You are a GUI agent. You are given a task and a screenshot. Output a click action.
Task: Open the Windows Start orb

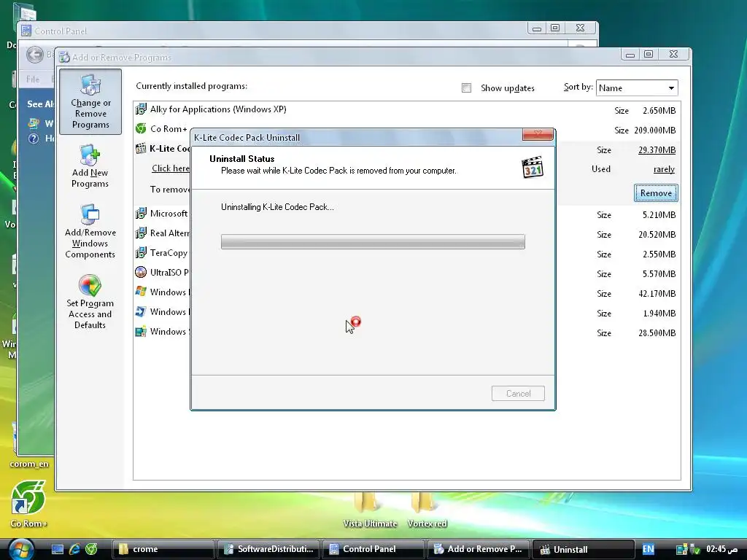20,549
